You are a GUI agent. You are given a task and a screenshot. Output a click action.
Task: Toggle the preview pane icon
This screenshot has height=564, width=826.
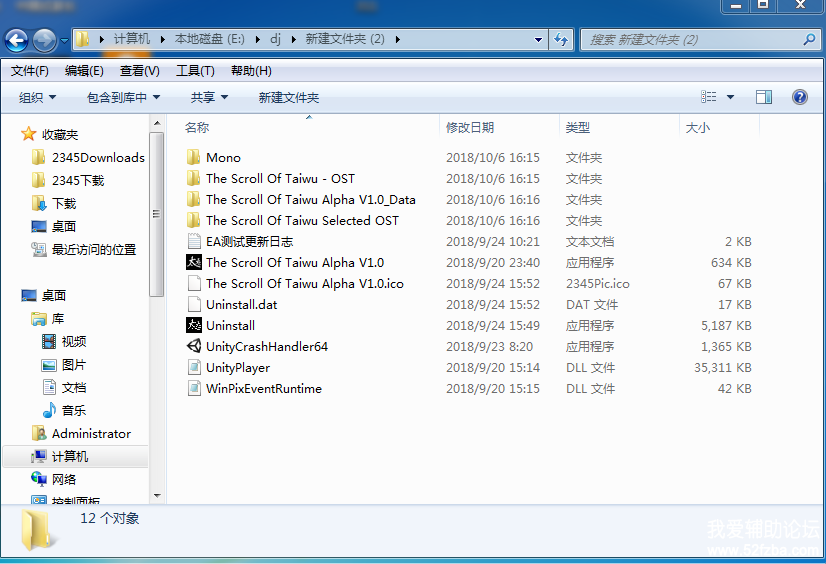764,97
